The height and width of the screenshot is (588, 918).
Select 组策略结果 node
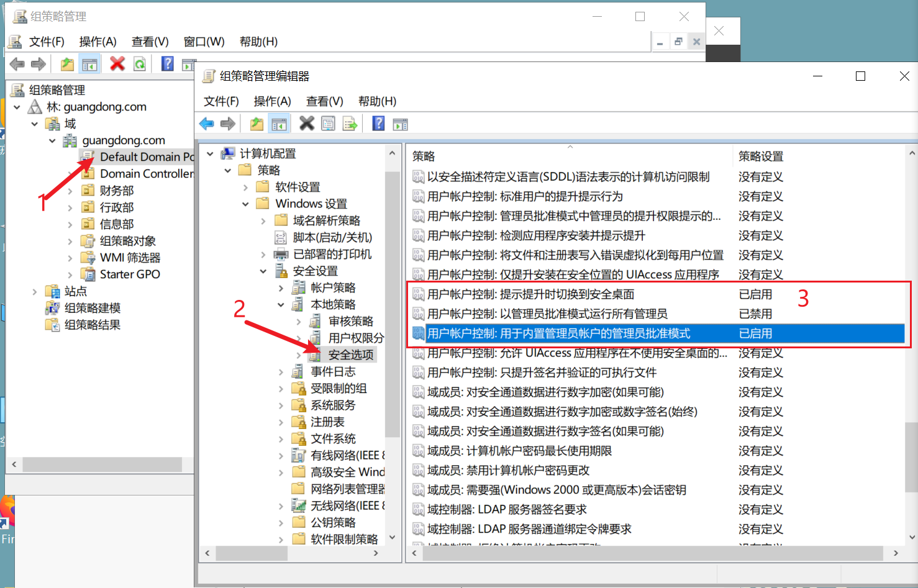click(93, 325)
